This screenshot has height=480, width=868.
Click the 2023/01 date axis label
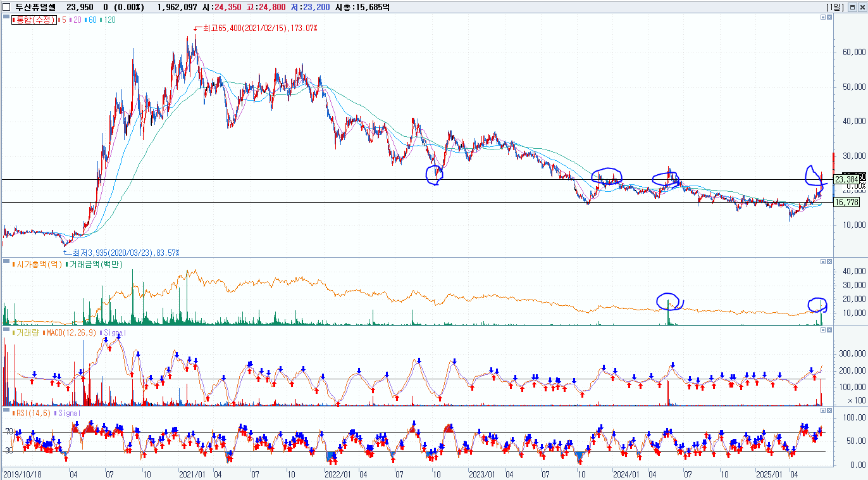click(x=481, y=474)
